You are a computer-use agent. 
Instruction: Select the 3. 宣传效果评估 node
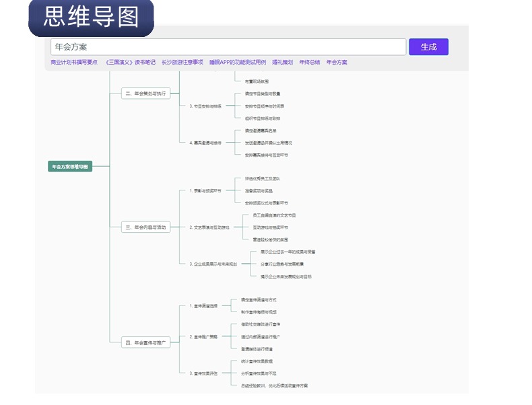[204, 373]
